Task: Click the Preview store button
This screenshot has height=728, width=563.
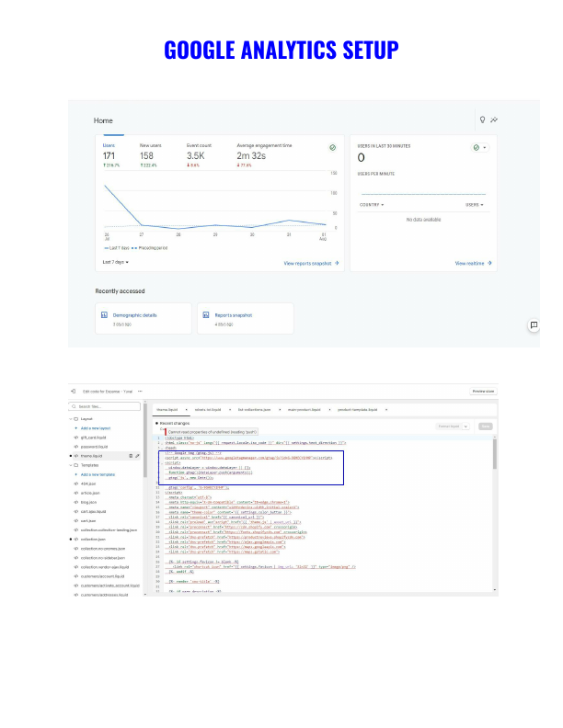Action: pos(483,392)
